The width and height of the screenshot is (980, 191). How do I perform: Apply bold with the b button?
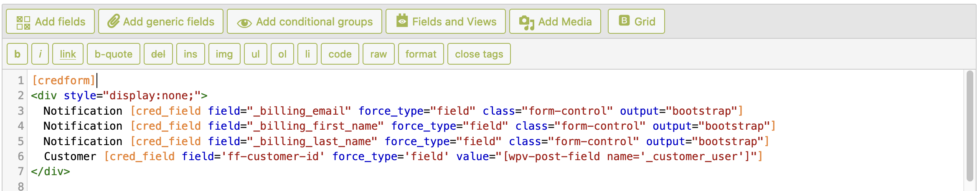click(17, 54)
